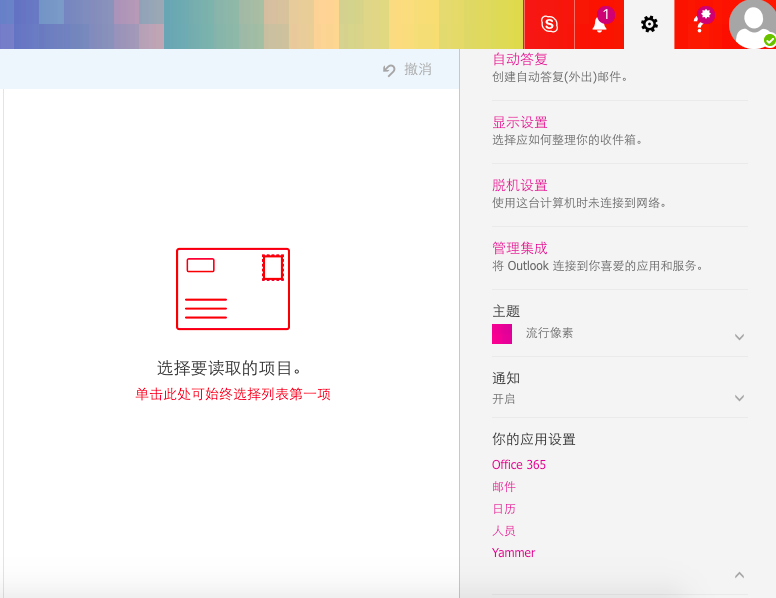Open 邮件 mail app settings
This screenshot has height=598, width=776.
(504, 487)
